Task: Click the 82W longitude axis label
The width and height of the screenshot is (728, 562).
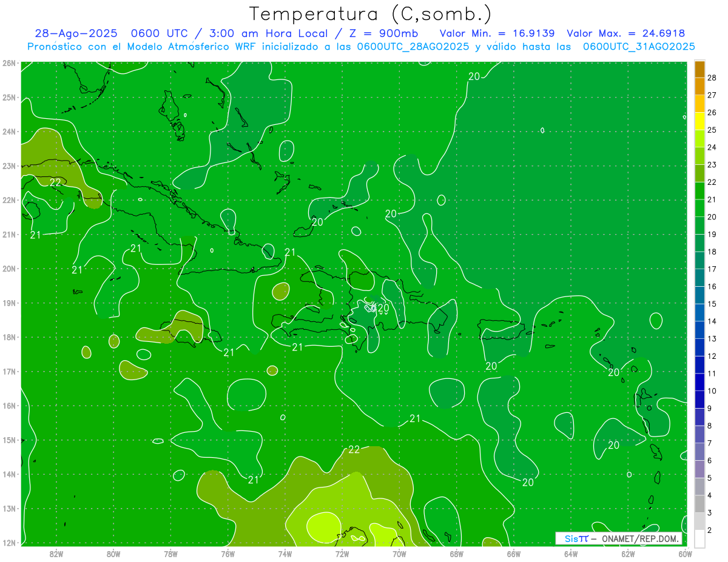Action: (x=56, y=554)
